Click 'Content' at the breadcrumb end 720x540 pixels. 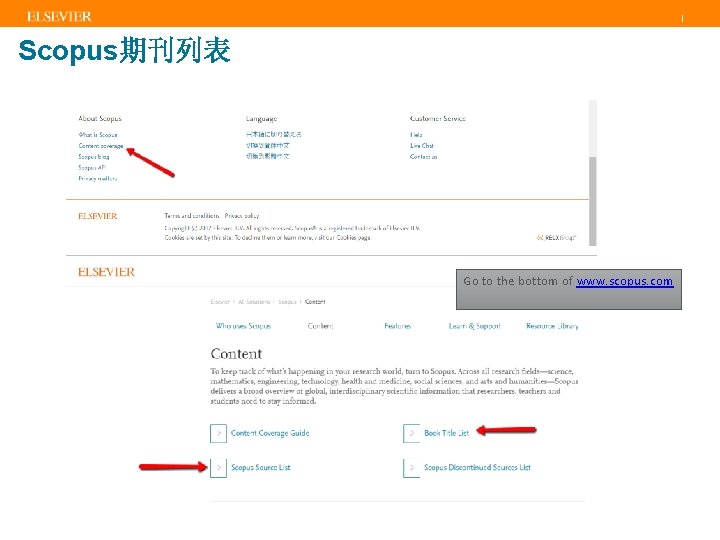tap(315, 302)
